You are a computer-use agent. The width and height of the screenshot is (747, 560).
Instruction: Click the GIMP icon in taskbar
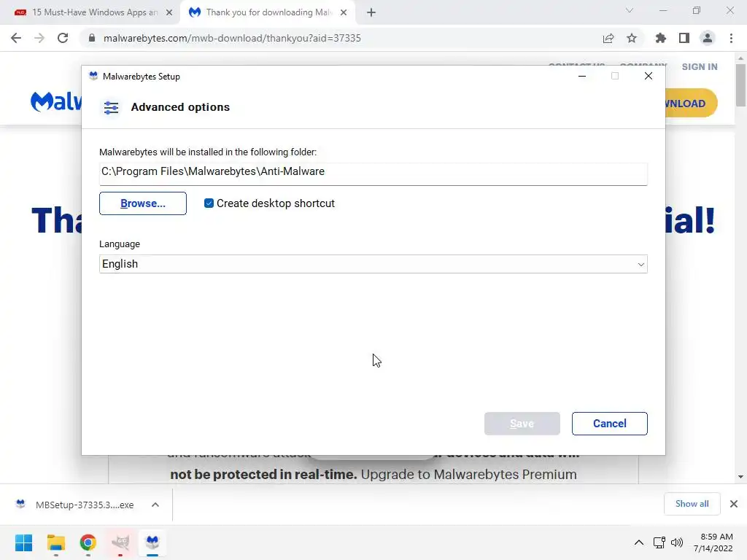(x=120, y=542)
